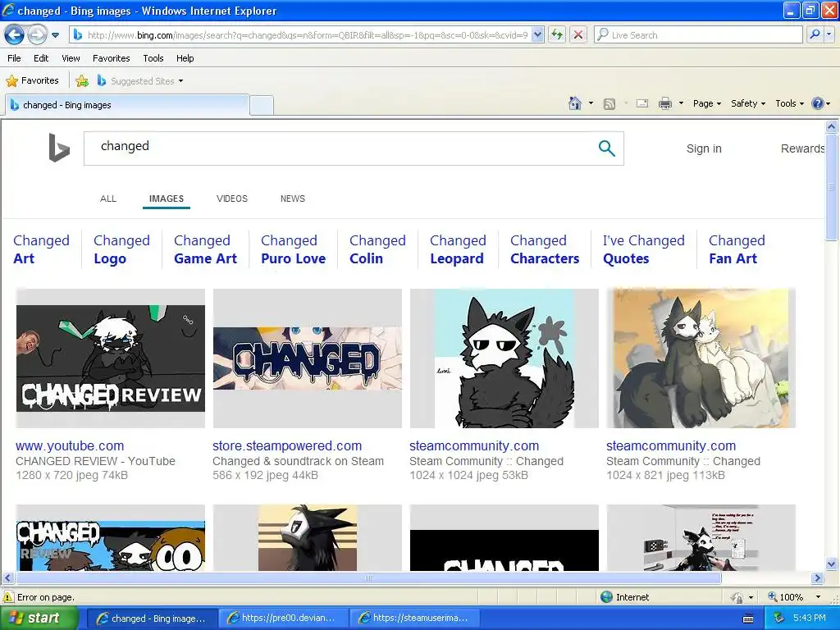Click the Live Search input box

coord(698,35)
